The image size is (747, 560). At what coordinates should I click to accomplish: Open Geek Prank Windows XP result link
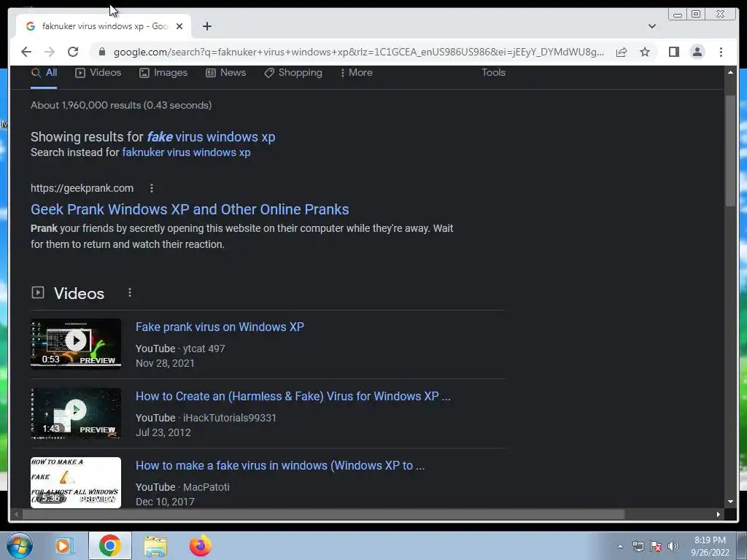coord(190,209)
